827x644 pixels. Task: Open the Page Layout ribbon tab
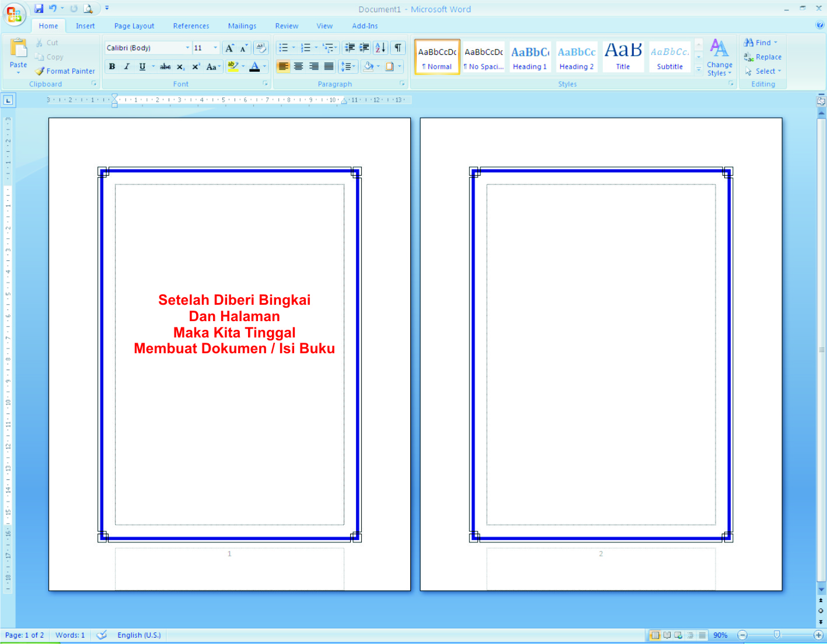click(x=134, y=26)
